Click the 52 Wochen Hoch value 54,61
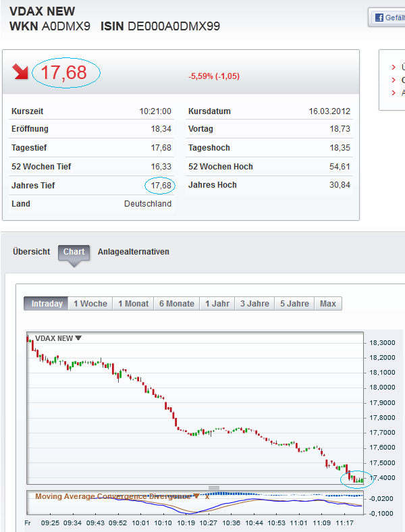The height and width of the screenshot is (532, 405). [x=340, y=167]
